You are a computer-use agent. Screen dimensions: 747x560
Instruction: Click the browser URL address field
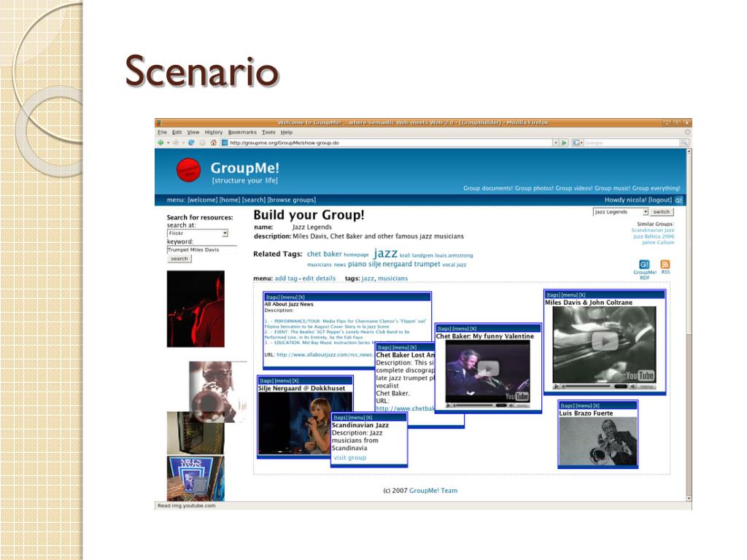[386, 142]
